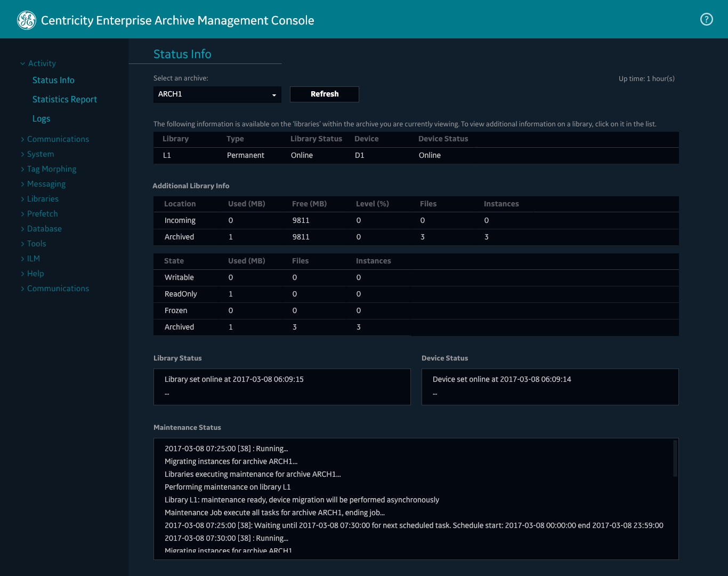Click the "Level (%)" column header

(373, 204)
